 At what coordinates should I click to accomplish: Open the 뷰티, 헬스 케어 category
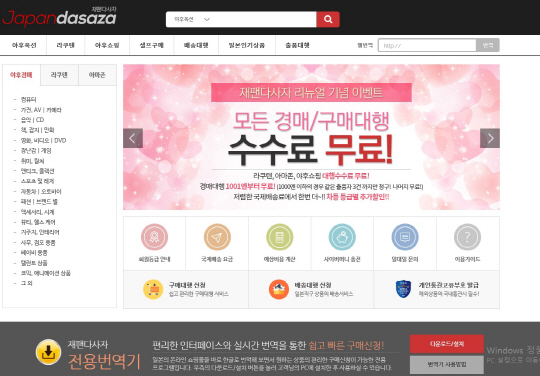pos(38,222)
